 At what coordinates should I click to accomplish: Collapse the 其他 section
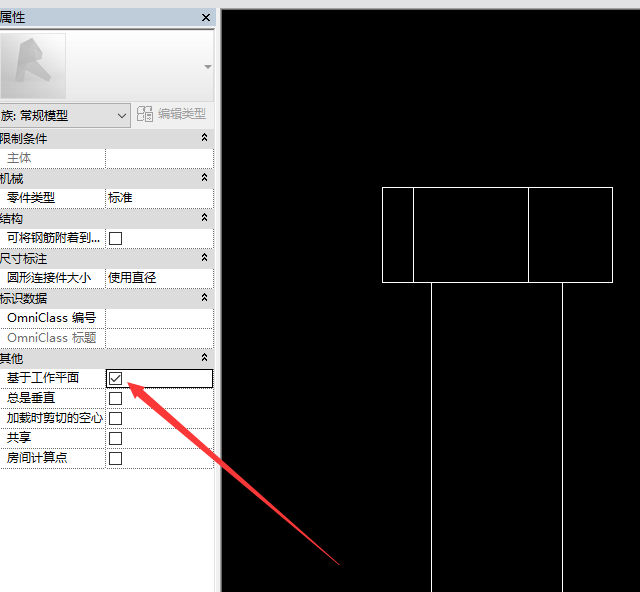tap(204, 358)
